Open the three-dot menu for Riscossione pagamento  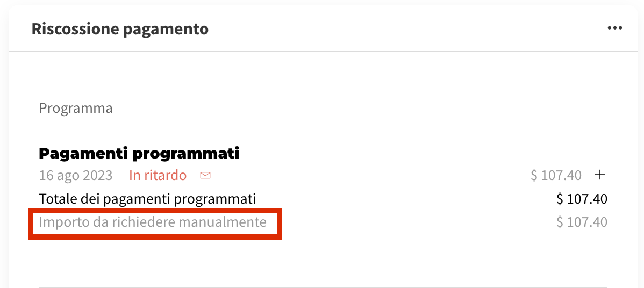pos(614,28)
